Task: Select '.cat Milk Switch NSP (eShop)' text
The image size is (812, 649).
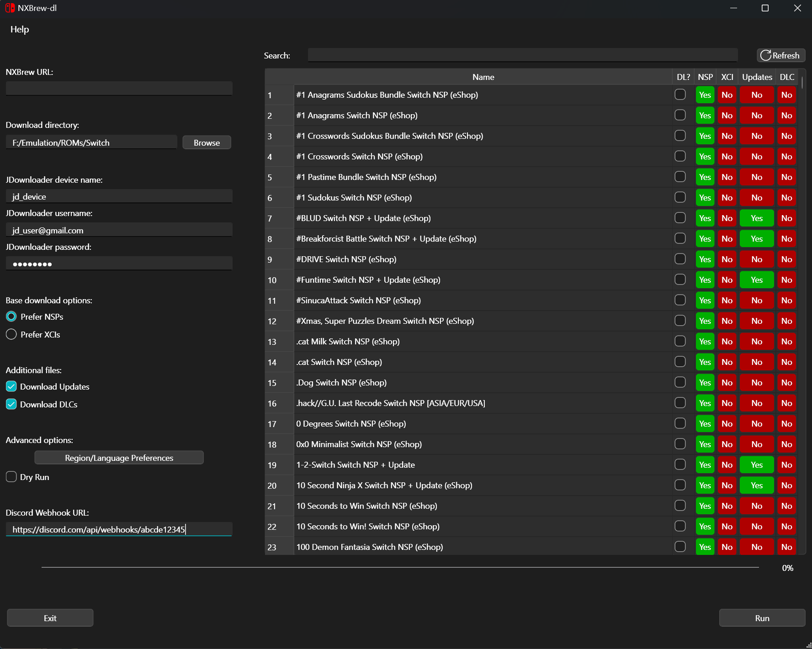Action: [x=348, y=342]
